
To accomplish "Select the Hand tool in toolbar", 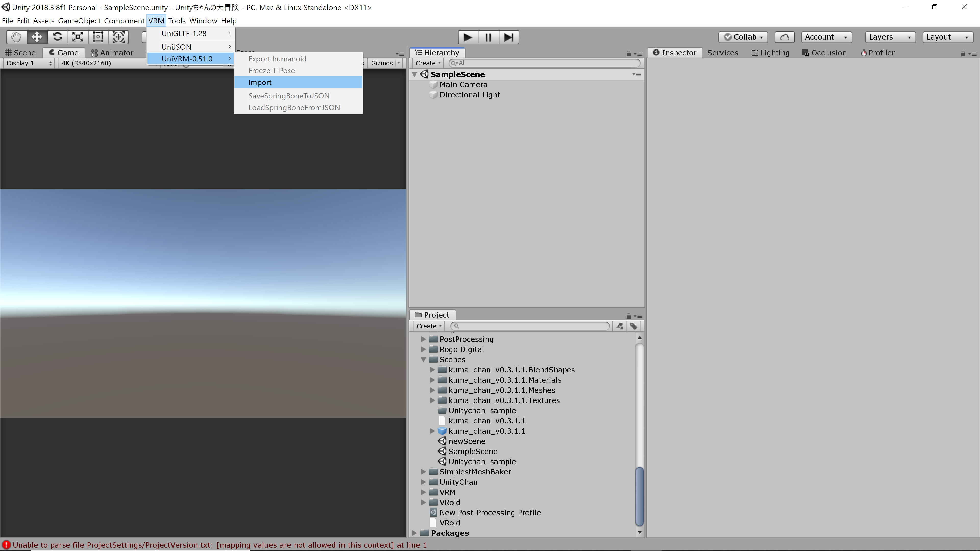I will [x=16, y=37].
